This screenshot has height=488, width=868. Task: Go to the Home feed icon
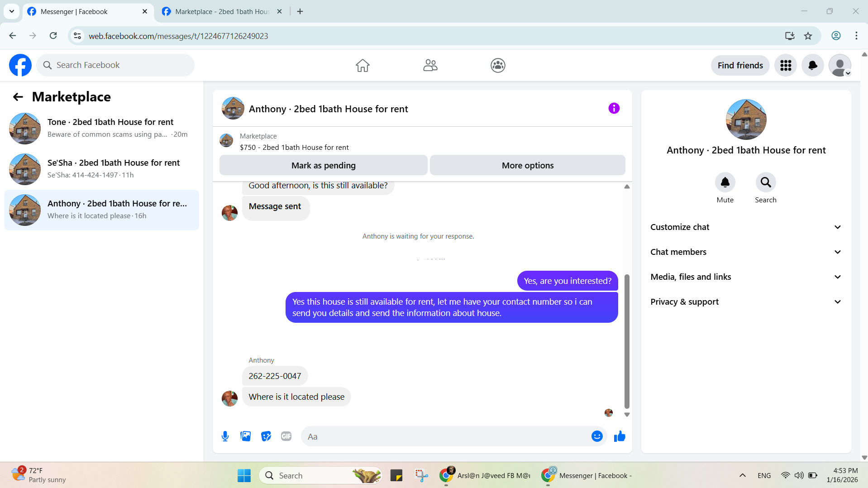362,66
